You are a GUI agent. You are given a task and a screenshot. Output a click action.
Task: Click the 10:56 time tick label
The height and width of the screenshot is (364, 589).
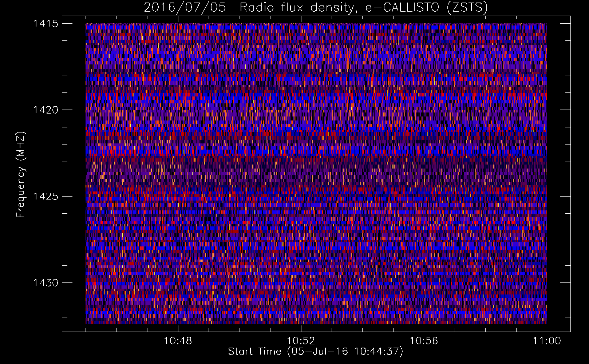[424, 341]
